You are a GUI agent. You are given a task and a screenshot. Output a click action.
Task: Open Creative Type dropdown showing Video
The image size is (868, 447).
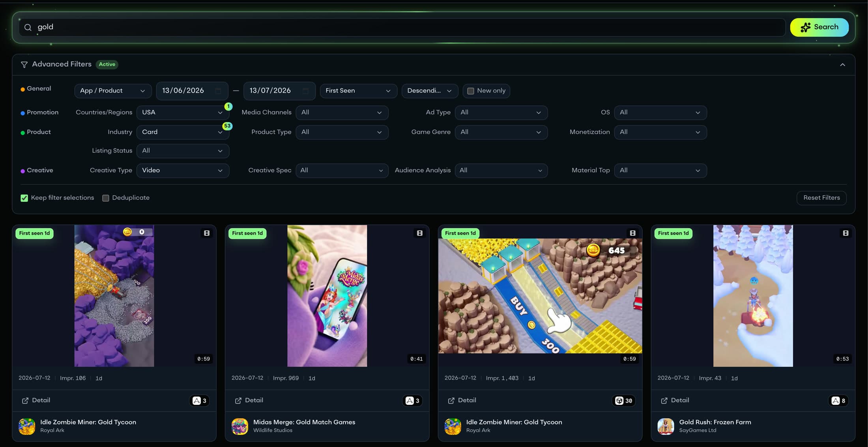click(183, 171)
